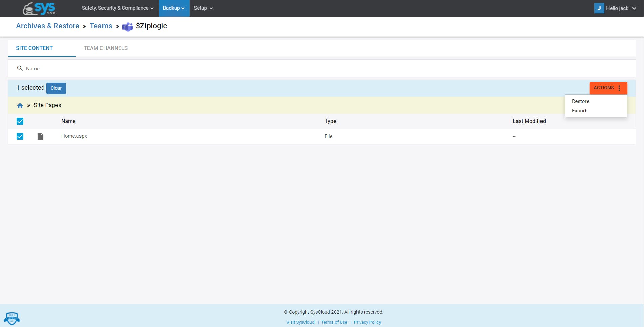
Task: Expand Safety, Security & Compliance menu
Action: coord(117,8)
